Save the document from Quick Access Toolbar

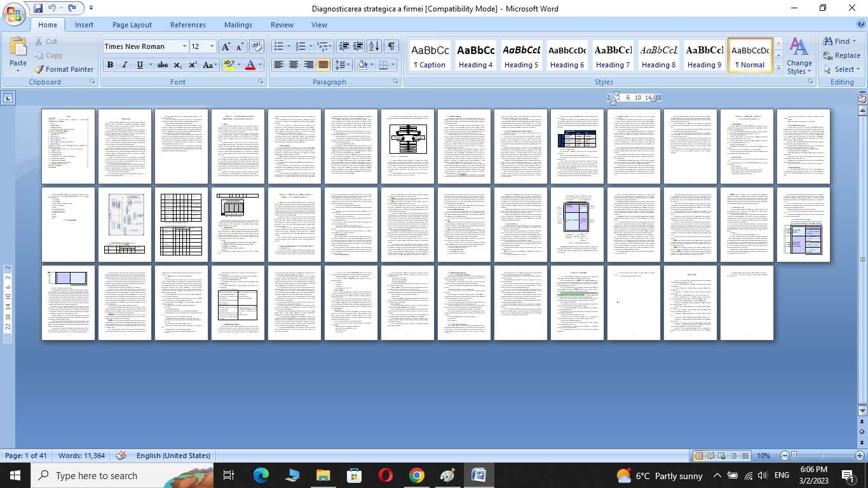38,8
